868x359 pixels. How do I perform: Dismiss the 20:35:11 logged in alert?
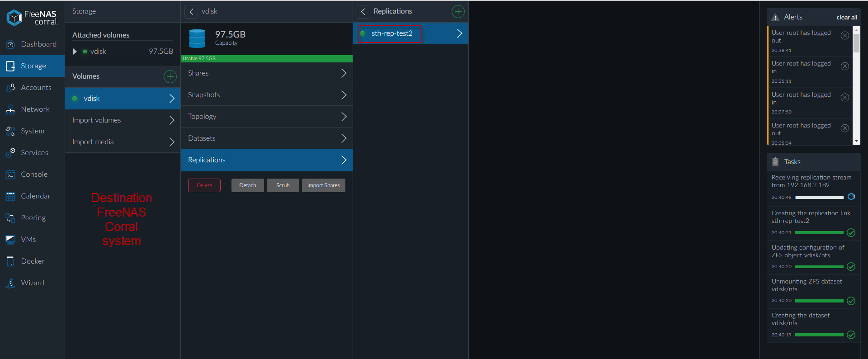coord(844,66)
